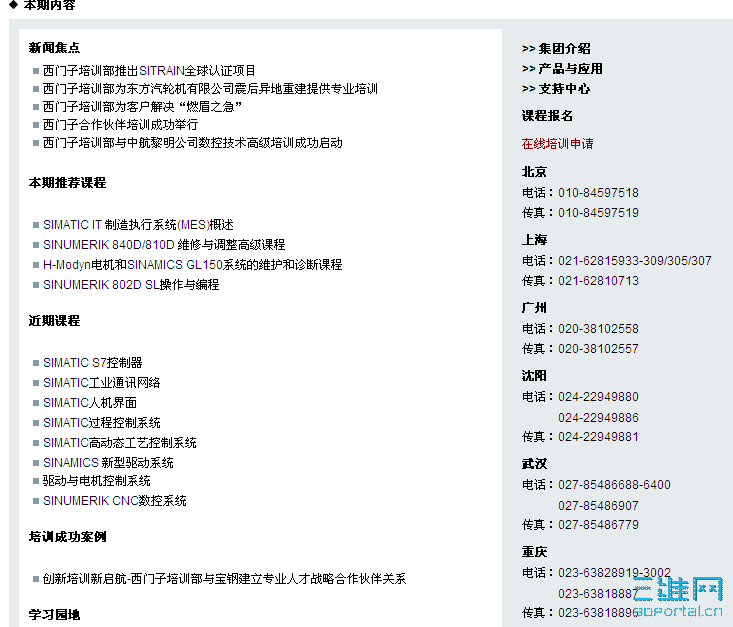The image size is (733, 627).
Task: Select Chongqing phone 023-63828919-3002
Action: [x=614, y=573]
